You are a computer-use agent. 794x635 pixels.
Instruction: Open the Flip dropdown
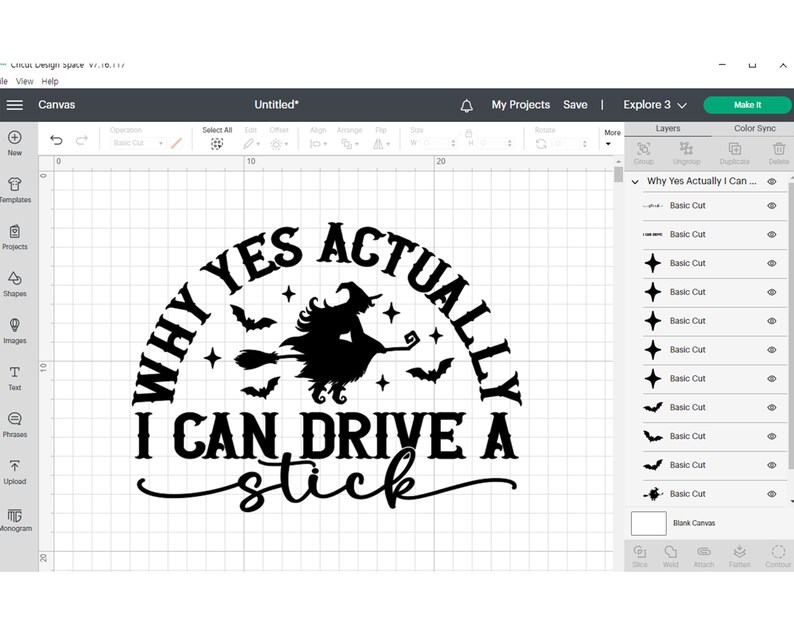coord(381,144)
